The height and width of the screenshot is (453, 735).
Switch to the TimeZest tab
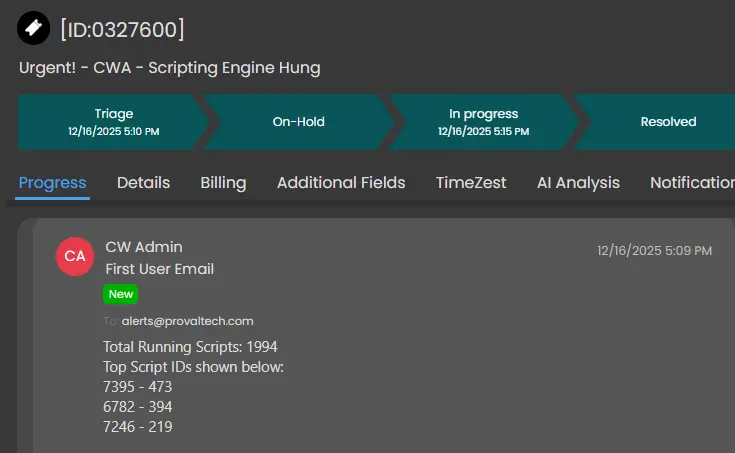click(471, 183)
